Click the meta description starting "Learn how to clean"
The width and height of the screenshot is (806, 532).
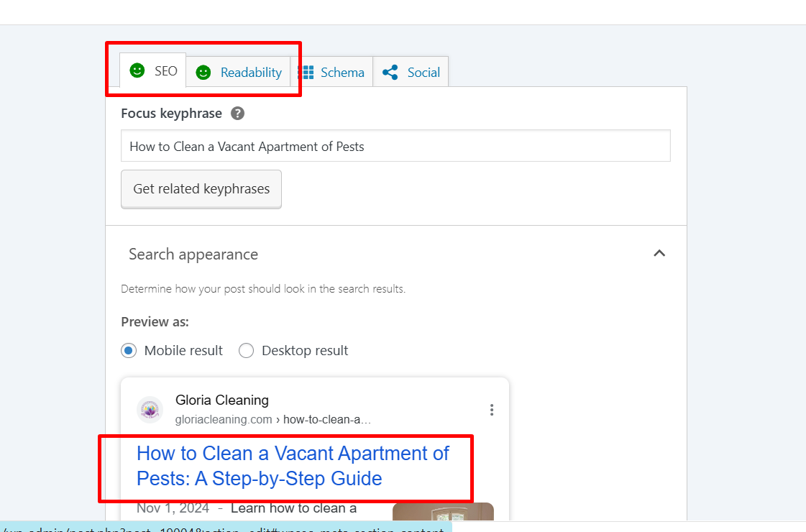293,509
